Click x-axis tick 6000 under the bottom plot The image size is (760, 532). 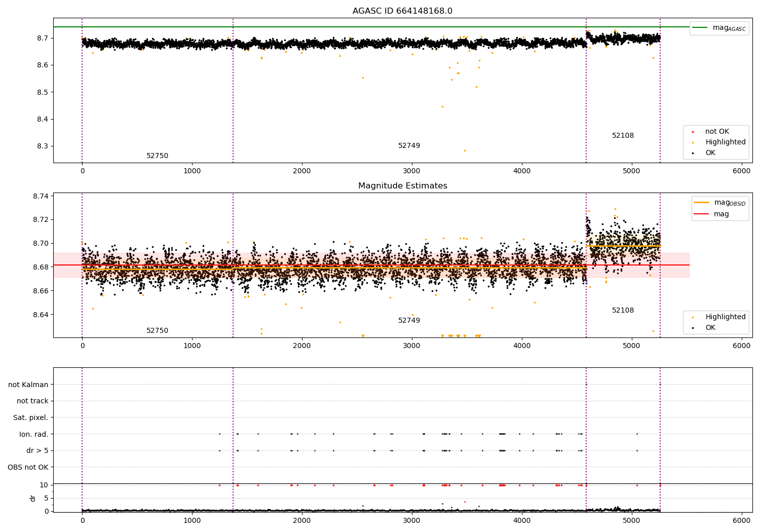click(742, 521)
